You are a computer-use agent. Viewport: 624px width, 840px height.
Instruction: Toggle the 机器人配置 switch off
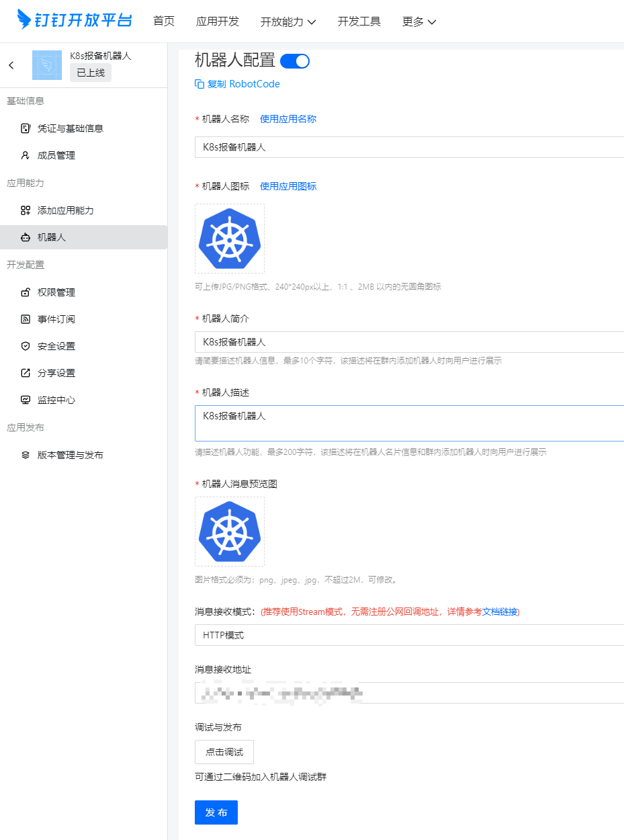(294, 61)
